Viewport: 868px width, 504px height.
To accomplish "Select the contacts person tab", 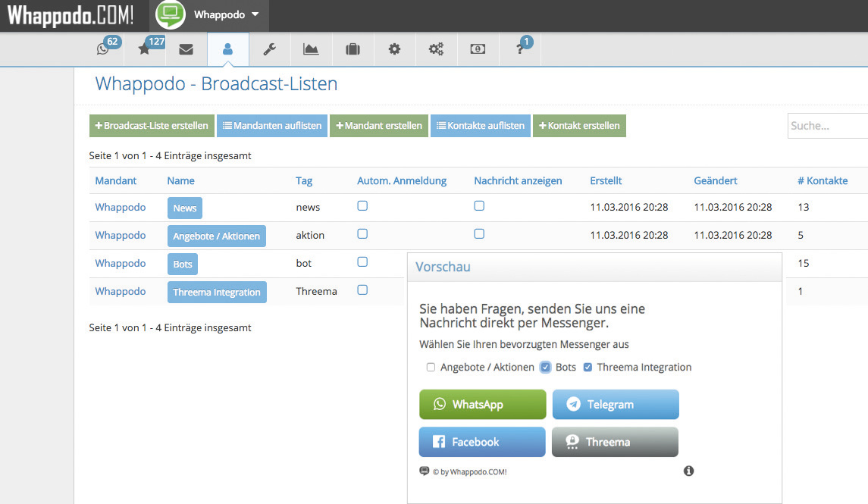I will (x=227, y=49).
